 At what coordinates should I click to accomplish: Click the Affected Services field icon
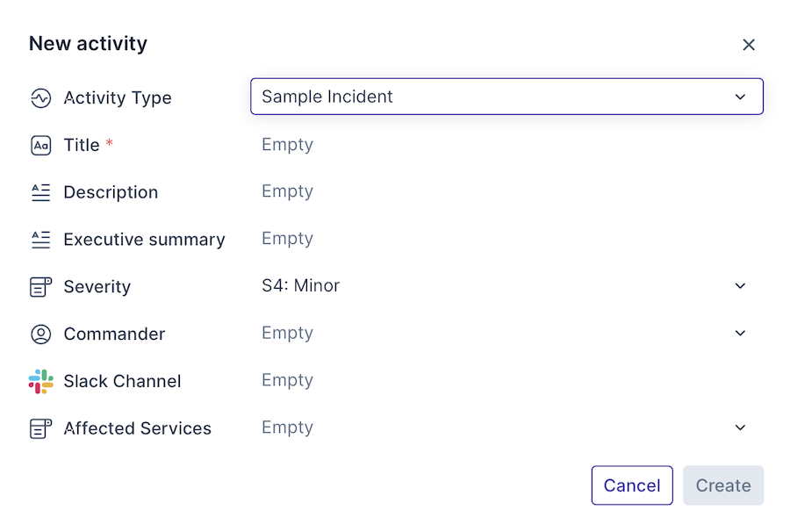[x=41, y=428]
